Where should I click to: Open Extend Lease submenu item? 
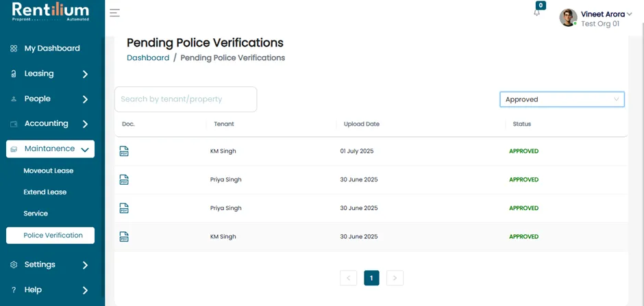pos(45,192)
